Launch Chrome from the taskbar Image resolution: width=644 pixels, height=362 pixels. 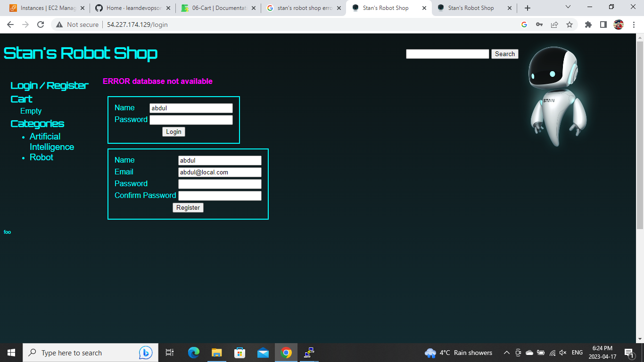[286, 352]
